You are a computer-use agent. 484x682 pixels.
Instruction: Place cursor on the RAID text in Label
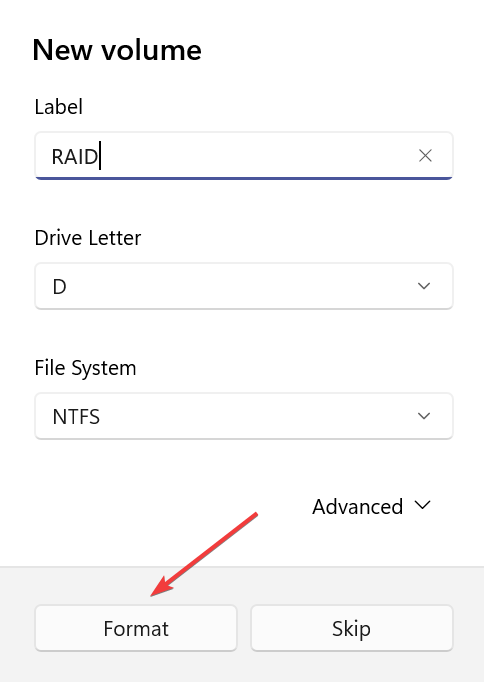(75, 157)
